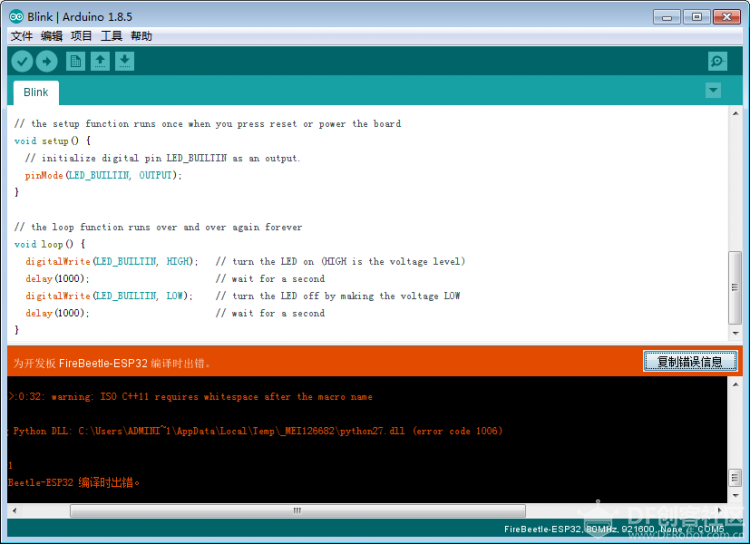Click the 复制错误信息 button
This screenshot has width=750, height=544.
(690, 362)
